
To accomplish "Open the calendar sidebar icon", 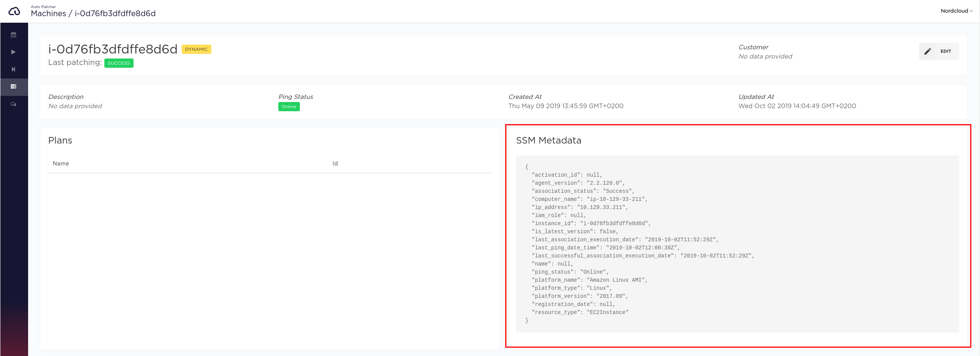I will (13, 35).
